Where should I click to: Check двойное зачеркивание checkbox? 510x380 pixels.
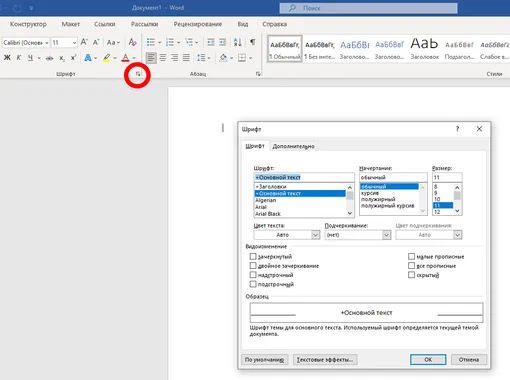253,266
